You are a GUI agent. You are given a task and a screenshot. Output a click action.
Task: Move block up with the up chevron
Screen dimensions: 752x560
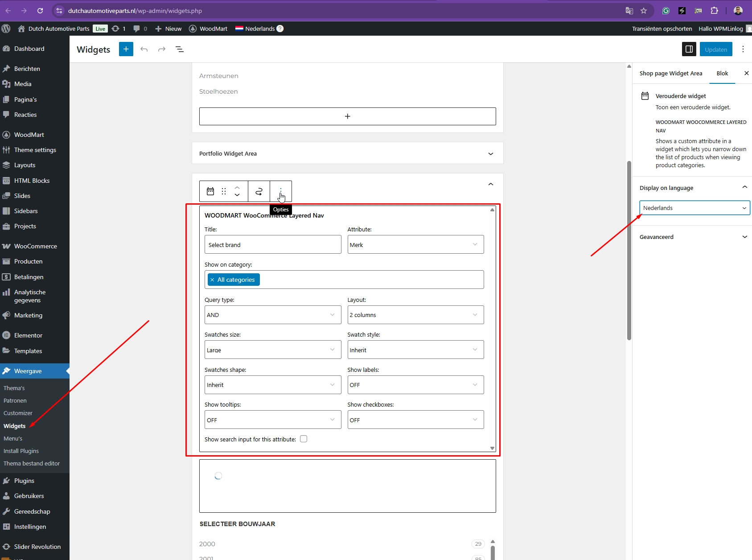pyautogui.click(x=237, y=187)
